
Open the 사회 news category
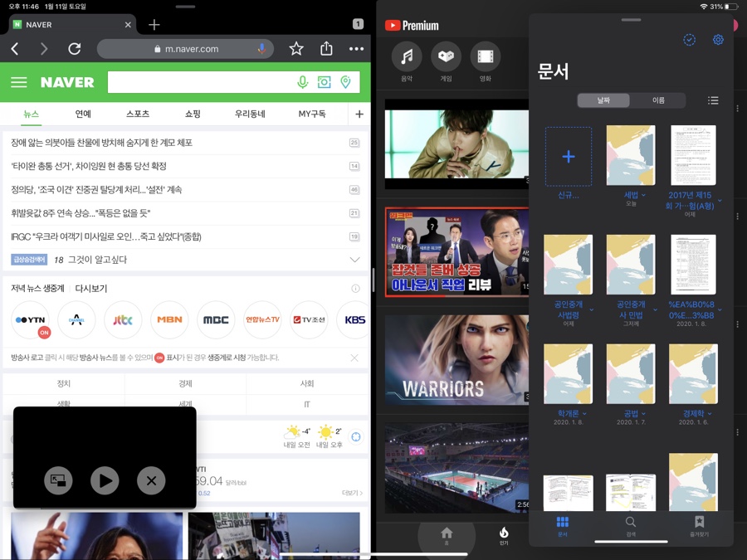307,383
